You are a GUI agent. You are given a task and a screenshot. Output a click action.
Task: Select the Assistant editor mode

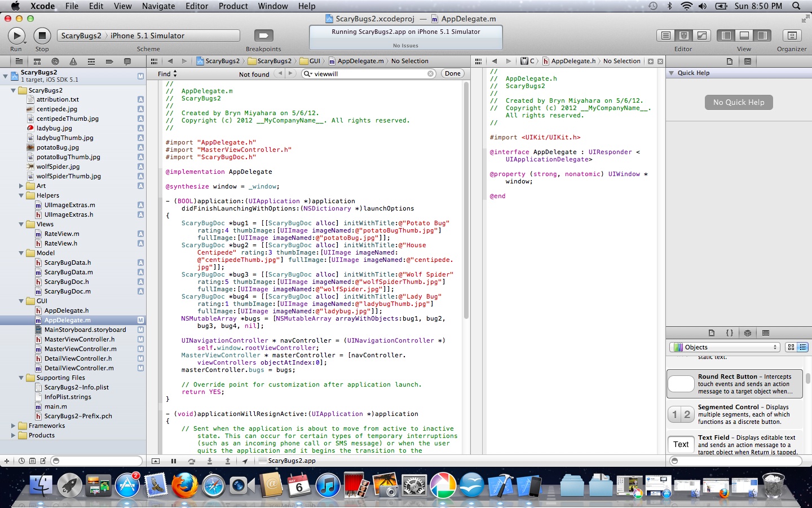(684, 36)
